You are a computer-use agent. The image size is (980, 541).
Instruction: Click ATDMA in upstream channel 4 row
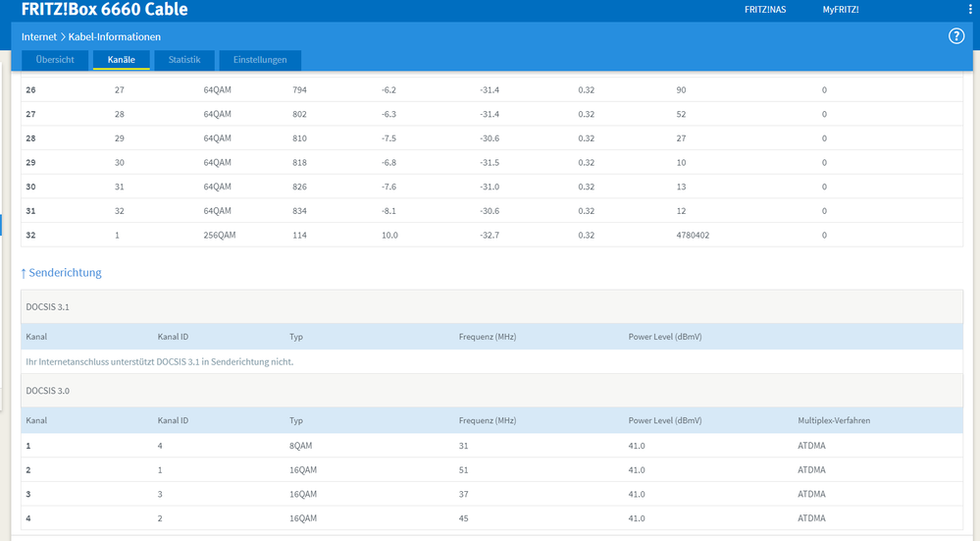(x=811, y=518)
